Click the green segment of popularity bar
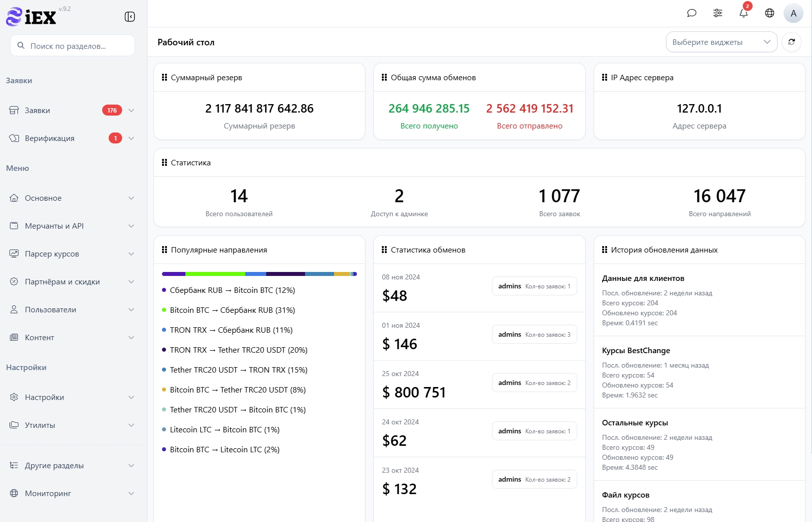812x522 pixels. (x=215, y=274)
